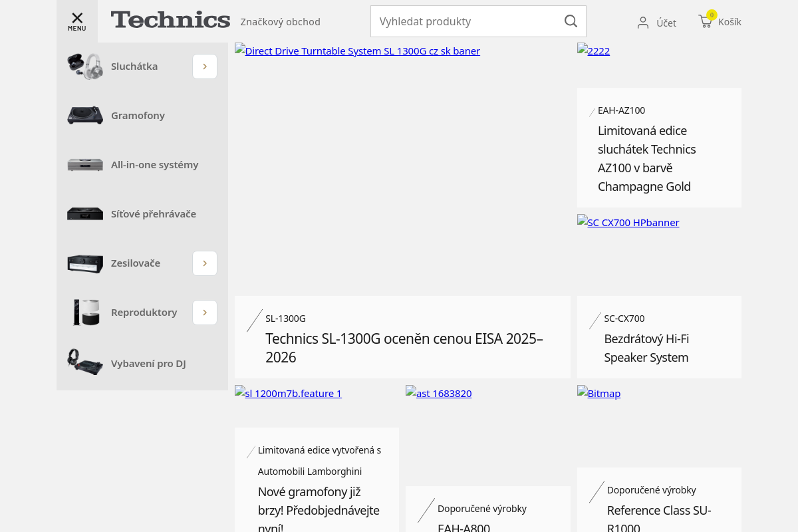The height and width of the screenshot is (532, 798).
Task: Open SL-1300G EISA award headline
Action: click(404, 348)
